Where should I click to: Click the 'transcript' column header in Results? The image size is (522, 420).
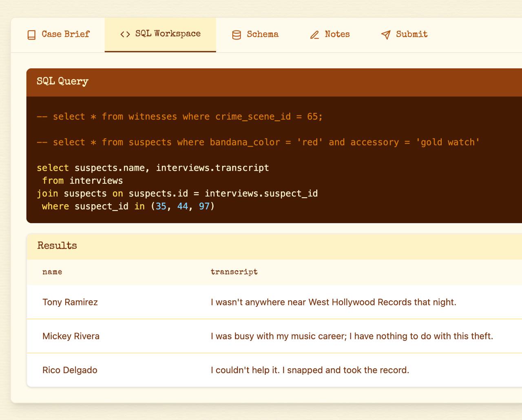[234, 272]
